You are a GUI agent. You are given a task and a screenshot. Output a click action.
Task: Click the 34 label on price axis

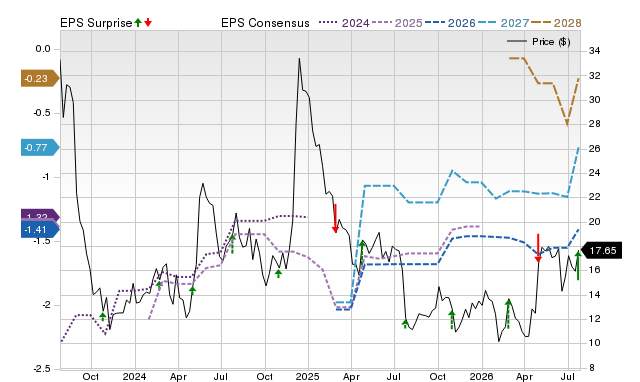pyautogui.click(x=594, y=51)
